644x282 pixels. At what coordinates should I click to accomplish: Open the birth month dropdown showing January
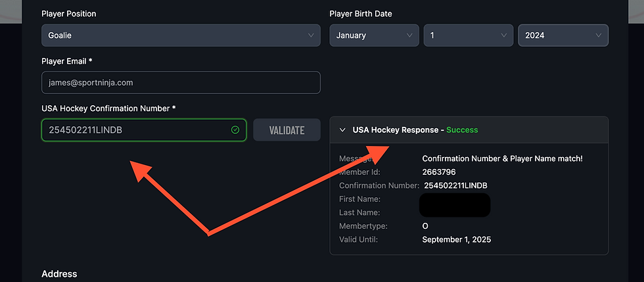click(374, 35)
